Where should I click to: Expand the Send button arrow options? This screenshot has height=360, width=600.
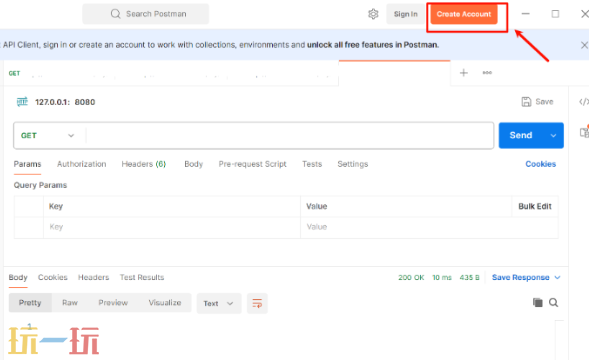553,135
